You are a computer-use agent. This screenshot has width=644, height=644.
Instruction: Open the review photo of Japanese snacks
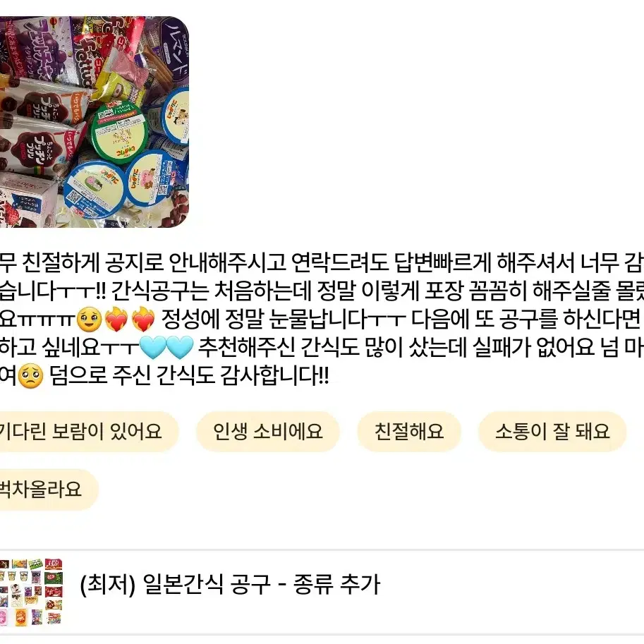(x=94, y=122)
